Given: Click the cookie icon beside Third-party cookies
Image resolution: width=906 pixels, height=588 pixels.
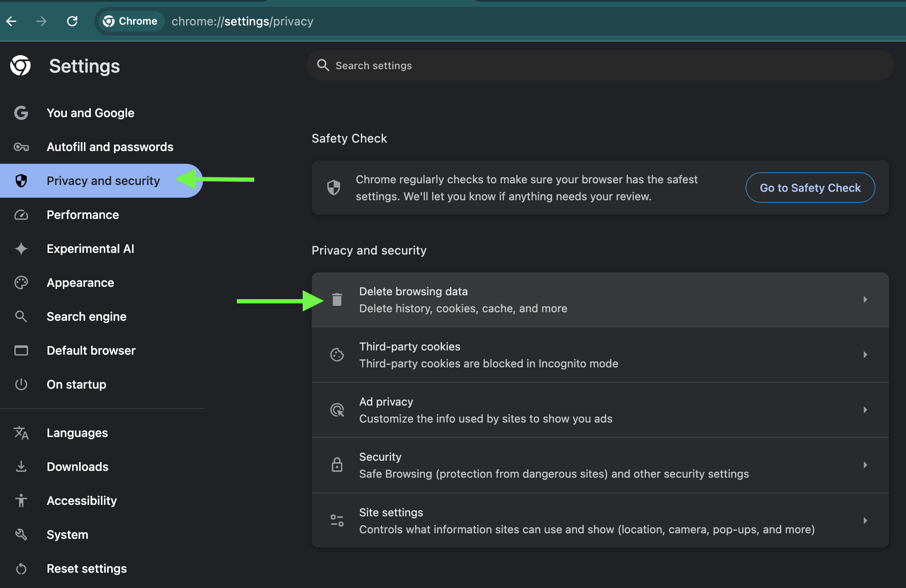Looking at the screenshot, I should coord(337,355).
